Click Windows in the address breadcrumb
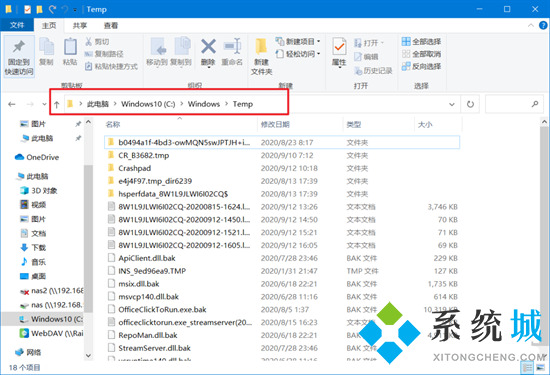550x375 pixels. (204, 104)
